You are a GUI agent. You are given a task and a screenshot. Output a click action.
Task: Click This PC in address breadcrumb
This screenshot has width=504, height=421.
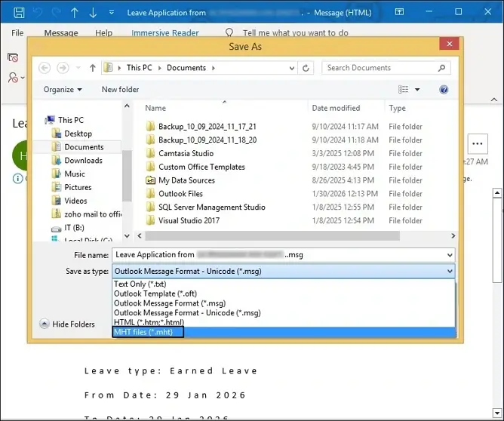click(x=139, y=68)
